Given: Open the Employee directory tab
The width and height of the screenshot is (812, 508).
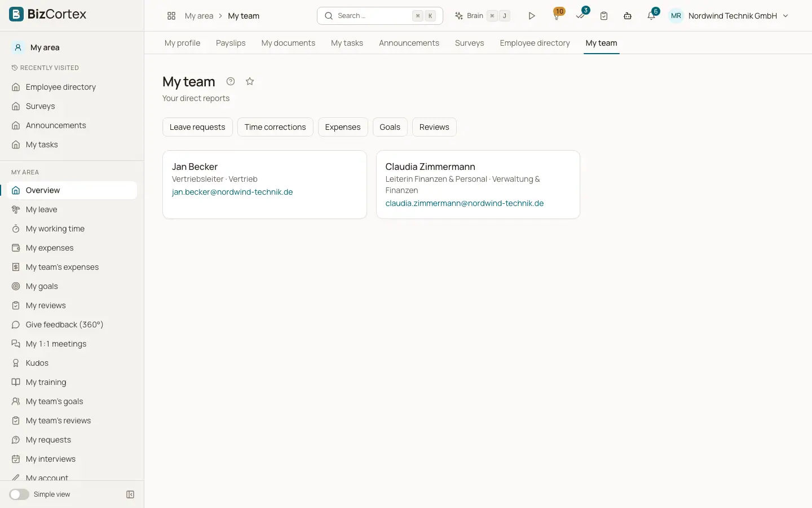Looking at the screenshot, I should (535, 43).
